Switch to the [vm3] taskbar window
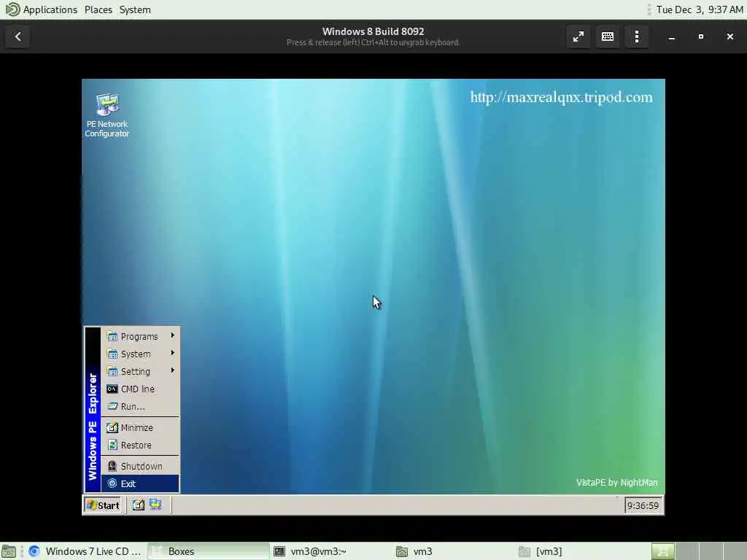The height and width of the screenshot is (560, 747). tap(578, 551)
